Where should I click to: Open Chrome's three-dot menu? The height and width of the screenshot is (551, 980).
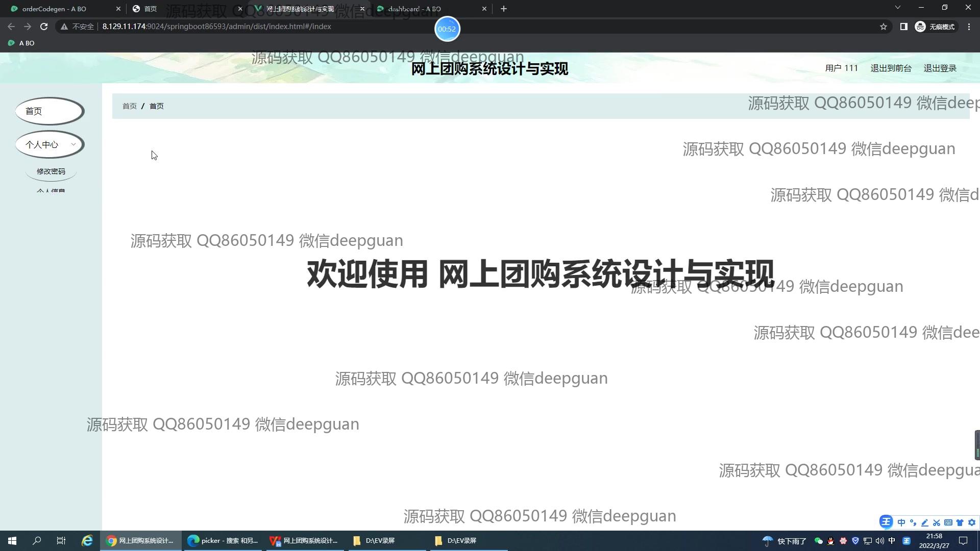click(x=969, y=27)
